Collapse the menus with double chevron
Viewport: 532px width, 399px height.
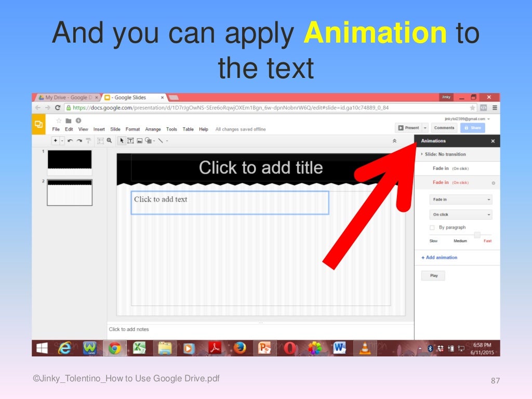[395, 141]
